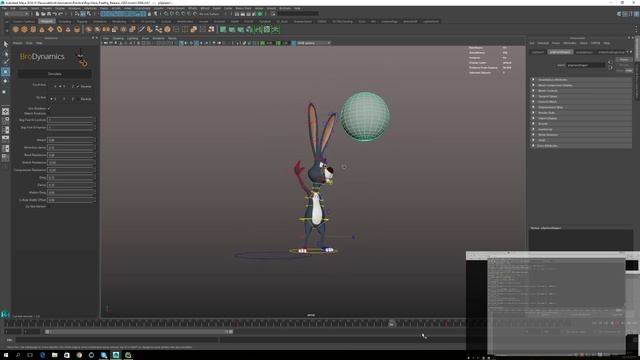
Task: Click the Save Scene icon
Action: [49, 14]
